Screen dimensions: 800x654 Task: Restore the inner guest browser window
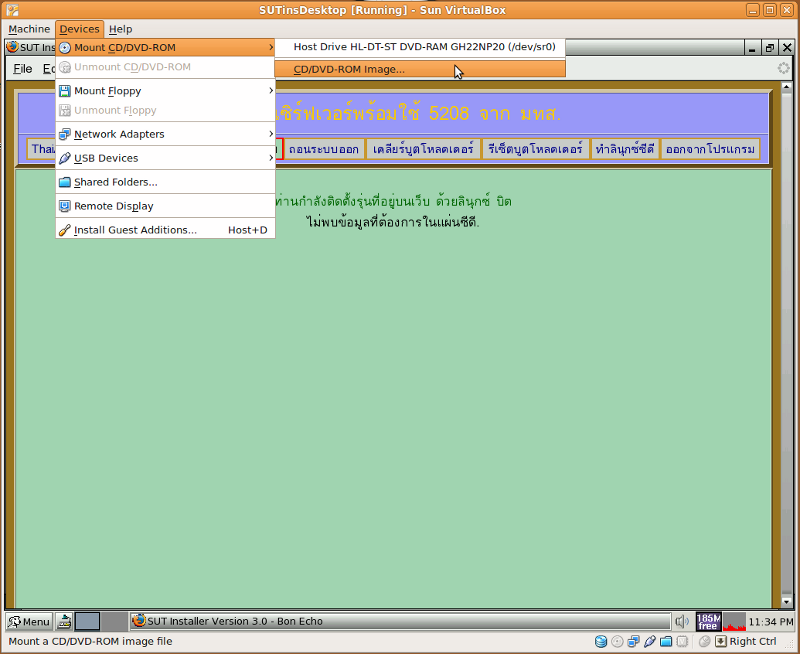pos(769,48)
